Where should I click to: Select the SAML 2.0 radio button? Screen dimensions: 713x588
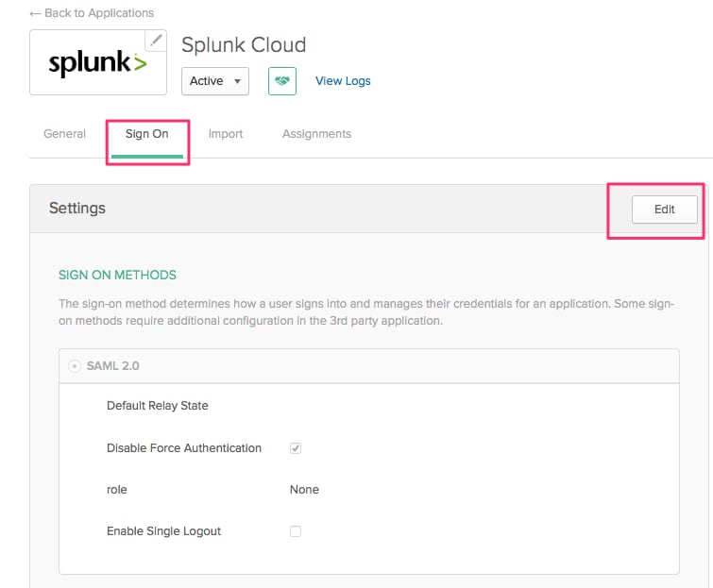75,366
